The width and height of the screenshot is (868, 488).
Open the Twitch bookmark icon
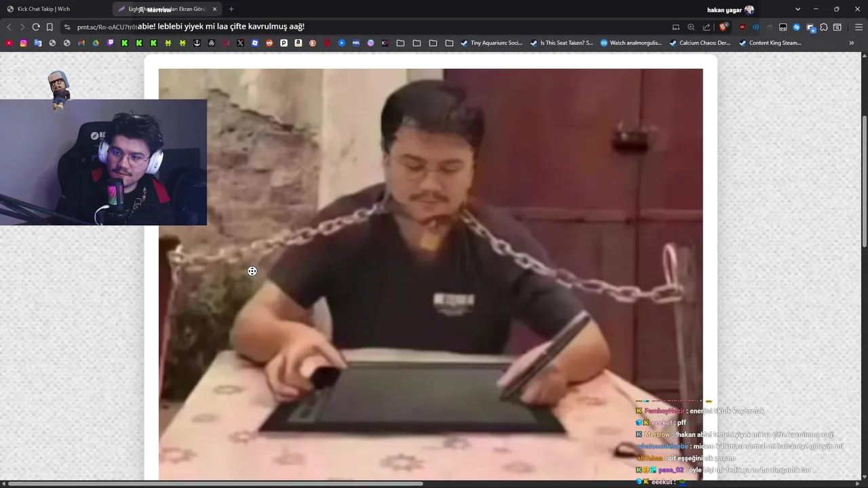click(x=111, y=43)
